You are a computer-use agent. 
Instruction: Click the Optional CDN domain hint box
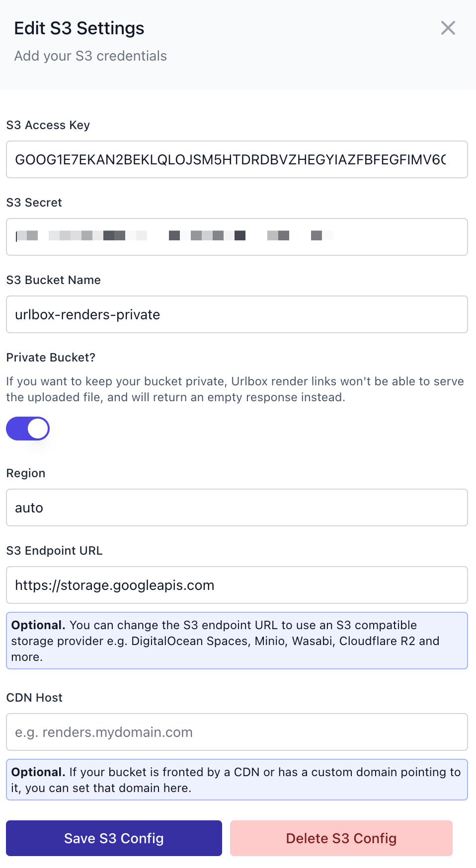pos(237,780)
